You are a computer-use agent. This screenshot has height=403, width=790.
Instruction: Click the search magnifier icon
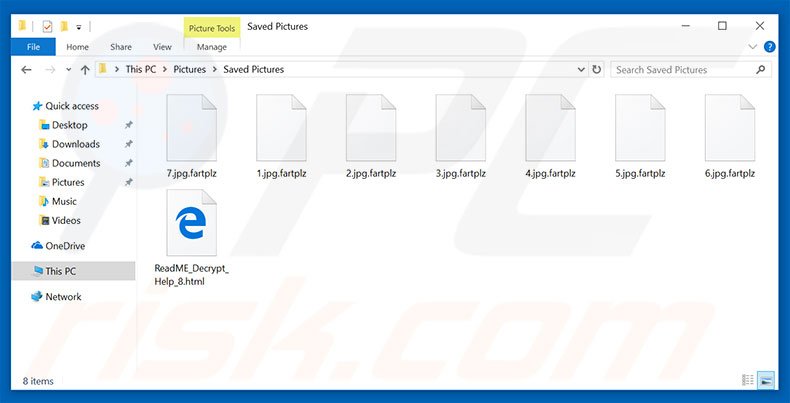[761, 70]
